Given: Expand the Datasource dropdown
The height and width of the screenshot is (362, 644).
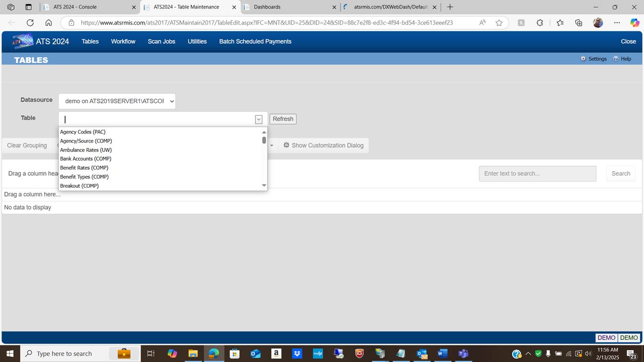Looking at the screenshot, I should click(117, 101).
